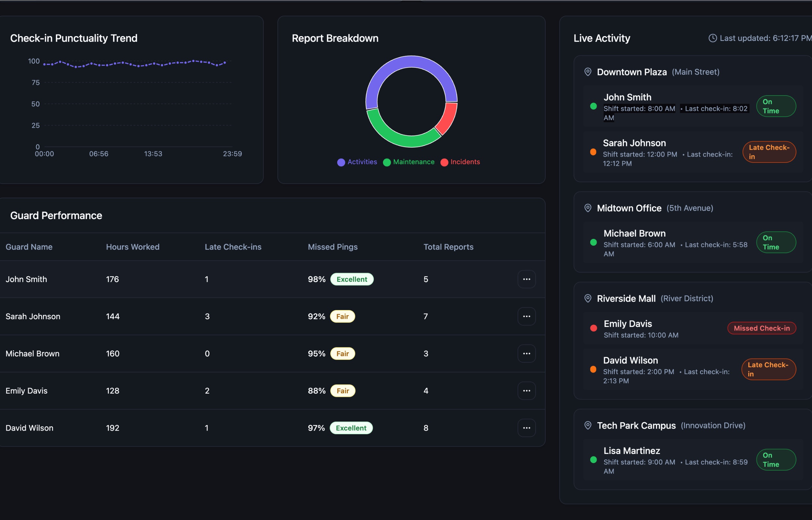Screen dimensions: 812x520
Task: Click the green status dot for John Smith
Action: 593,106
